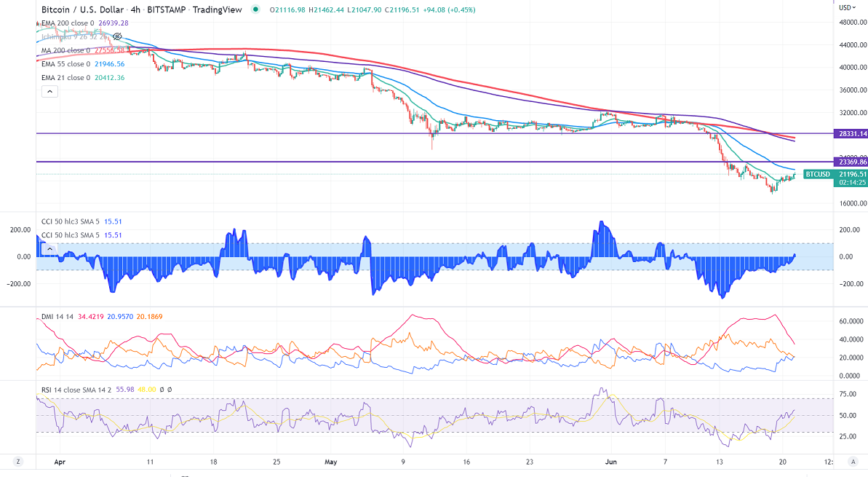
Task: Click the C21196.51 close value in header
Action: pos(403,10)
